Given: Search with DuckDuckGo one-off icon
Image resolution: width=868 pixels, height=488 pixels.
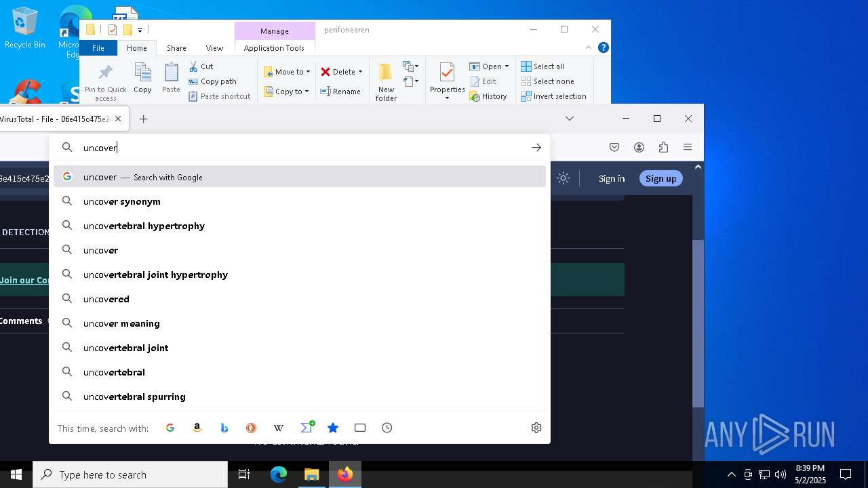Looking at the screenshot, I should tap(252, 428).
